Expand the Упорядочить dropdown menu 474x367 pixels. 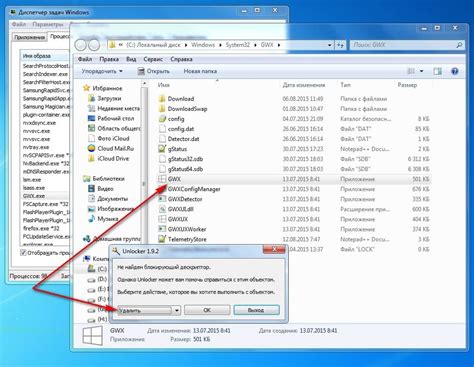pyautogui.click(x=102, y=71)
